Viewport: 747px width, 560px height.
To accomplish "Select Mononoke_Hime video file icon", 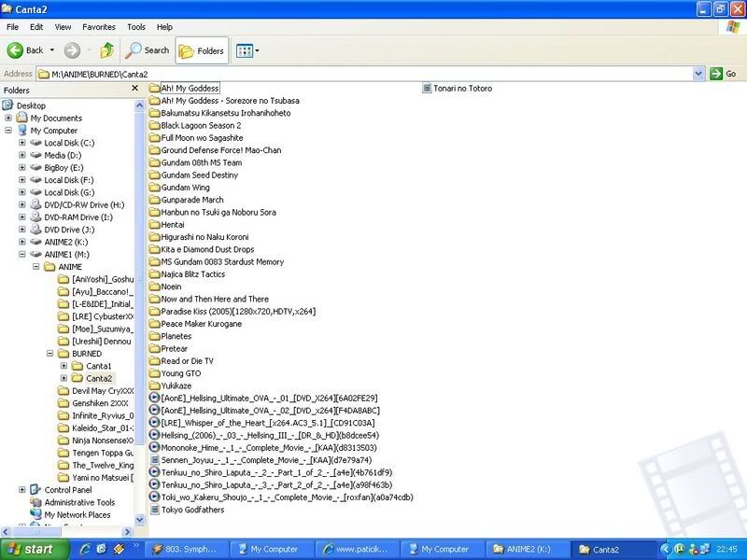I will pos(154,447).
